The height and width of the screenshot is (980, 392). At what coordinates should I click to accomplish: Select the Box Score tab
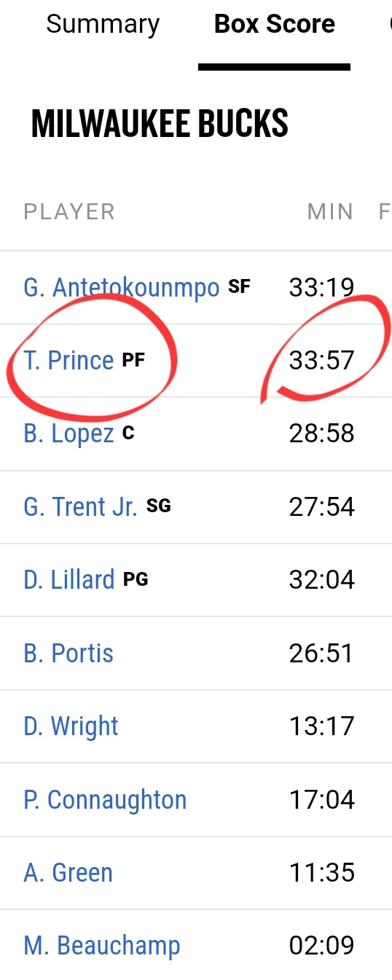click(x=275, y=25)
